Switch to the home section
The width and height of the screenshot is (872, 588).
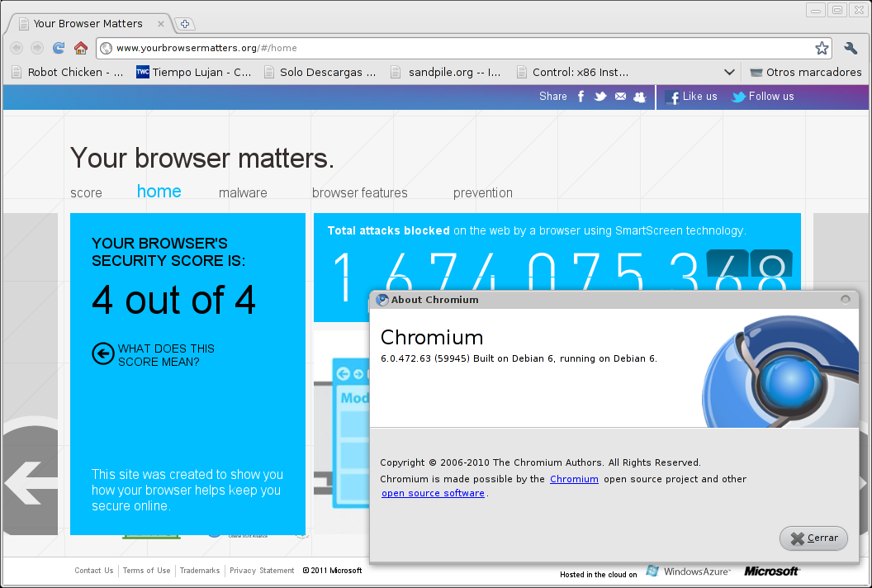(x=159, y=192)
